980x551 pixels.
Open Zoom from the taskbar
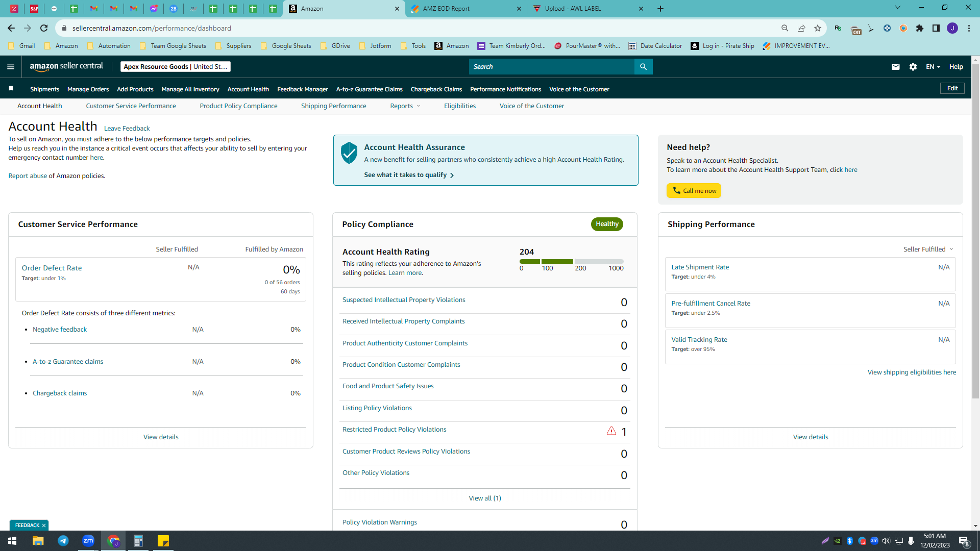pos(88,541)
